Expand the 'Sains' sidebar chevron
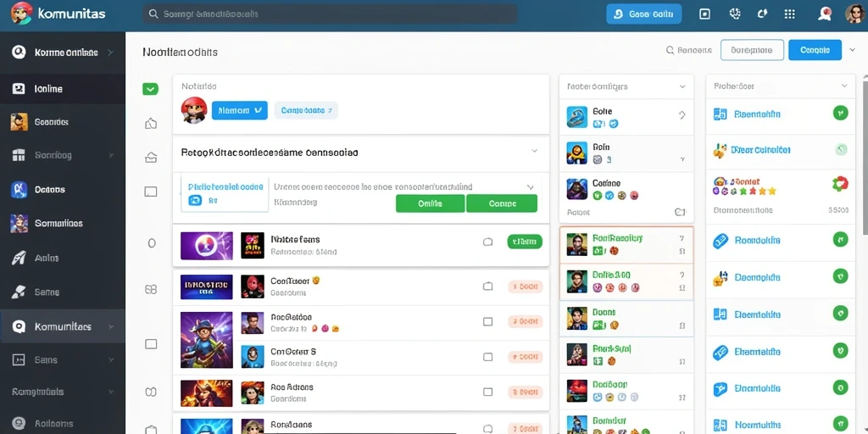The image size is (868, 434). pos(111,359)
